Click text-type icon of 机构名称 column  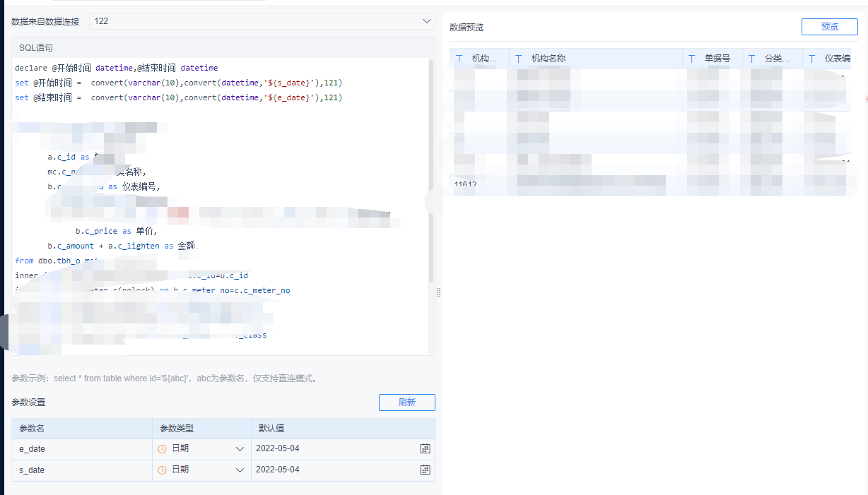point(519,59)
